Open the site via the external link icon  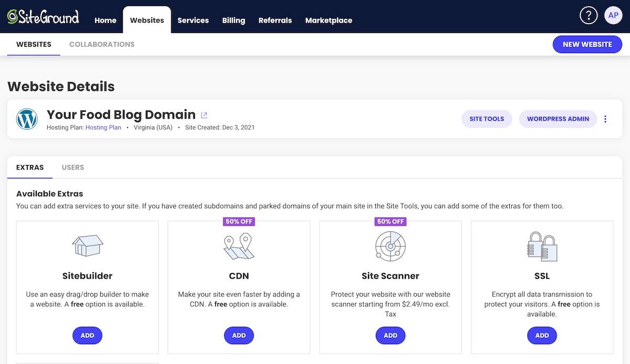click(x=204, y=115)
